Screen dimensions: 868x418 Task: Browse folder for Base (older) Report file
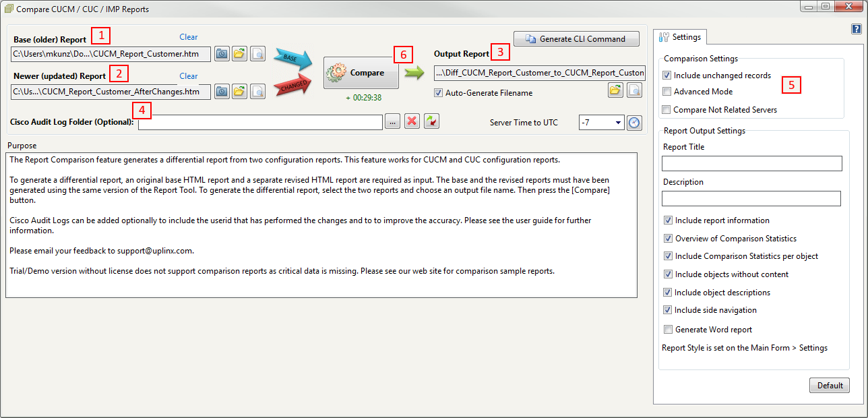[x=240, y=54]
